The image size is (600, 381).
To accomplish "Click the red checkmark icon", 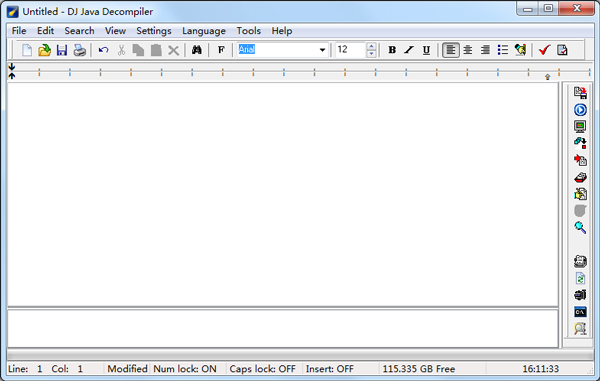I will click(x=544, y=50).
